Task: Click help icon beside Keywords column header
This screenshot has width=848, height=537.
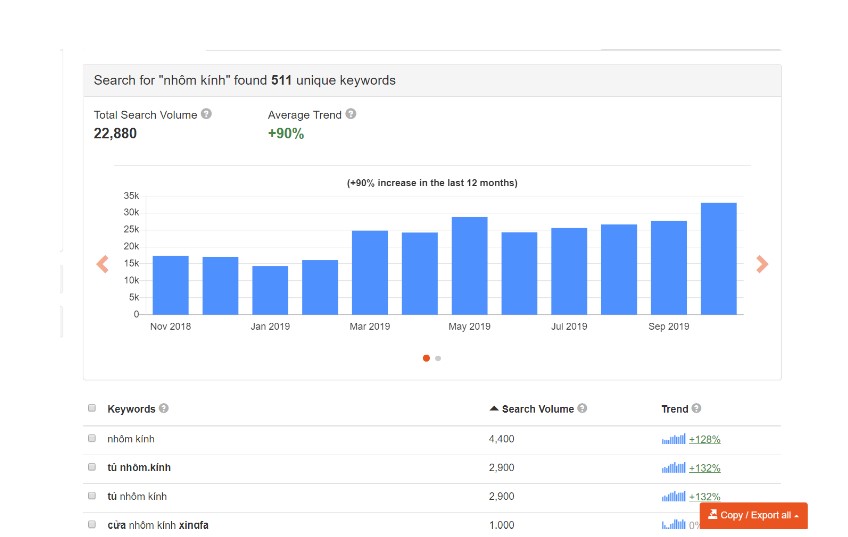Action: tap(164, 408)
